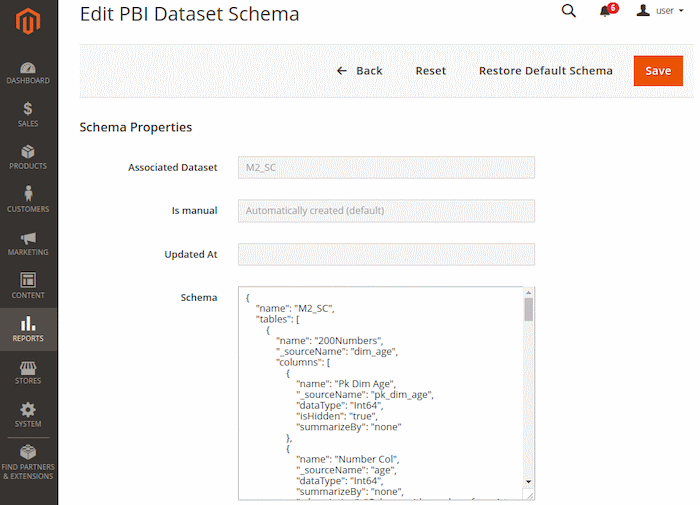The height and width of the screenshot is (505, 700).
Task: Click the line "_sourceName": "dim_age"
Action: coord(337,351)
